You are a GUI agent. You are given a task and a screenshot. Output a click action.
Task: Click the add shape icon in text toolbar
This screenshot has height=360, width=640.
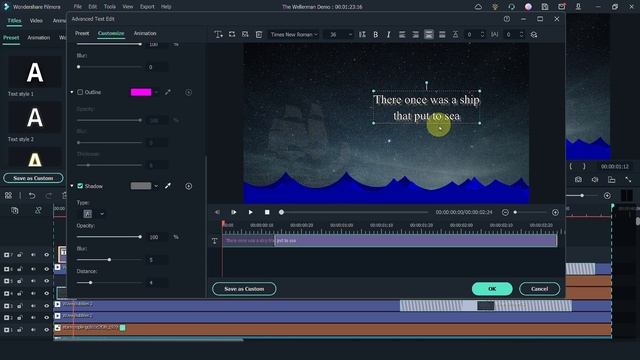point(232,35)
